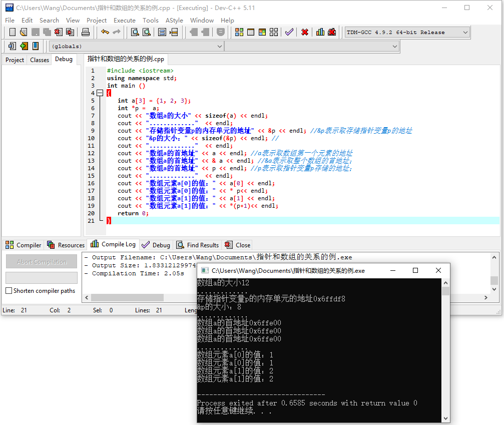Select the 指针和数组的关系的例.cpp editor tab
The image size is (504, 425).
point(126,59)
